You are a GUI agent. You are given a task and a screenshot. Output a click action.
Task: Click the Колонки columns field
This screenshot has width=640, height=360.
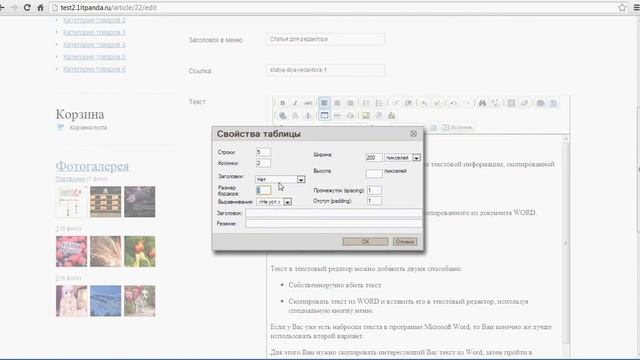263,163
